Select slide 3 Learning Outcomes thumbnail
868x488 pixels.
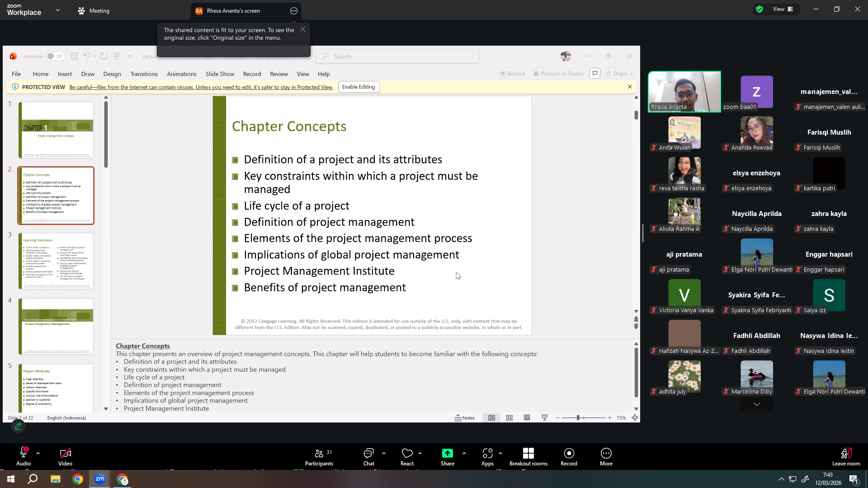click(x=56, y=261)
